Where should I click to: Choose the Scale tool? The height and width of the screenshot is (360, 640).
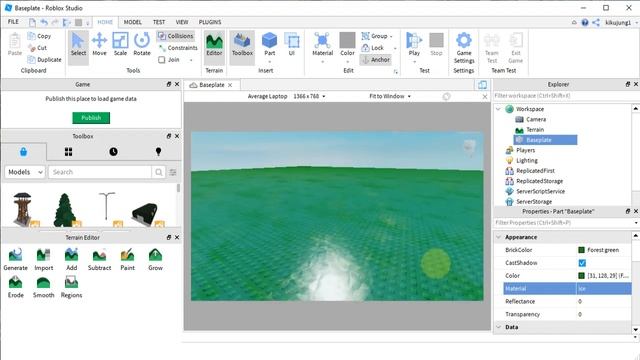click(x=120, y=44)
